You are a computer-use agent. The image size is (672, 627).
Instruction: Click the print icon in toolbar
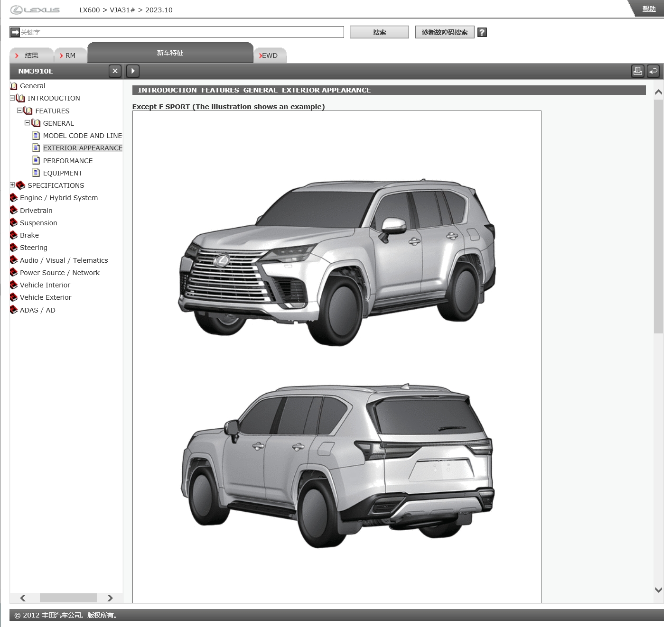point(637,71)
